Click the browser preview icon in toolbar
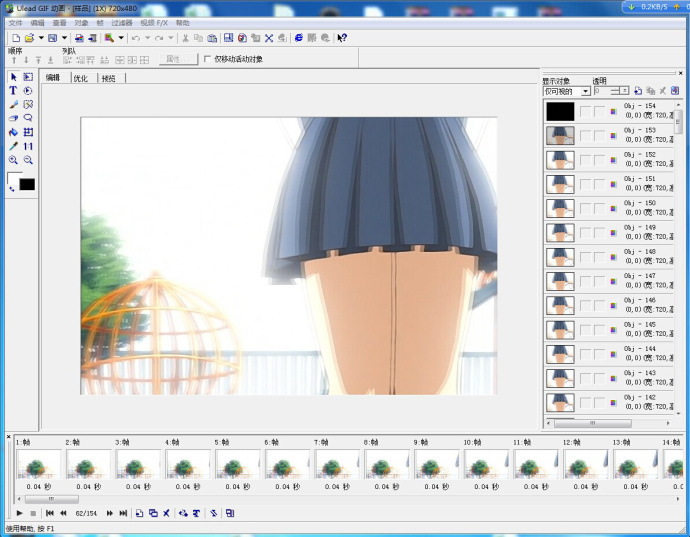Image resolution: width=690 pixels, height=537 pixels. pos(299,38)
